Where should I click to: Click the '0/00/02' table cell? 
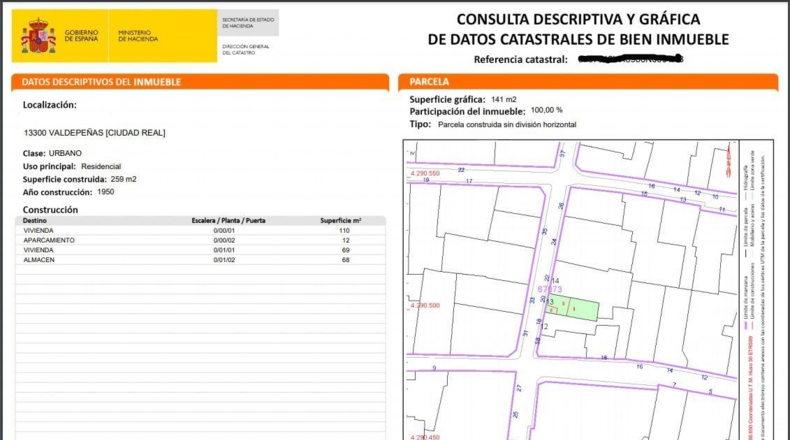pos(224,240)
